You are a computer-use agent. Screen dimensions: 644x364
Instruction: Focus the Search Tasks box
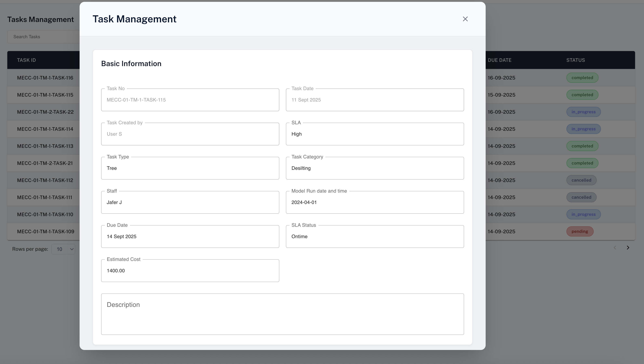[x=44, y=37]
